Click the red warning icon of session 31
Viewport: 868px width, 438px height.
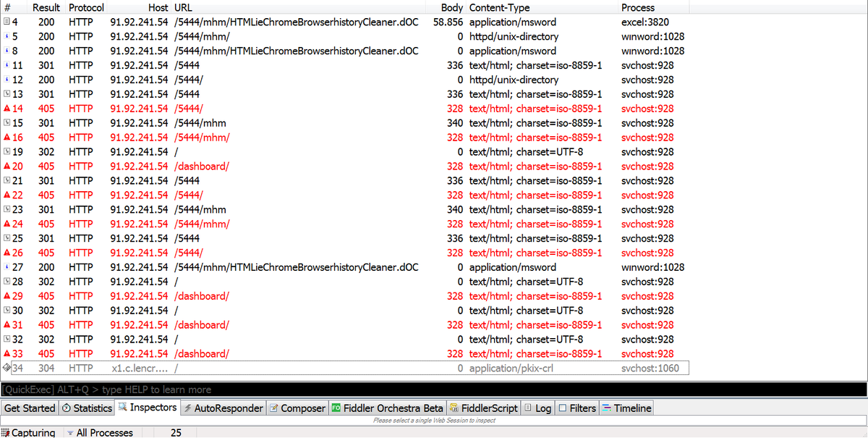click(7, 324)
